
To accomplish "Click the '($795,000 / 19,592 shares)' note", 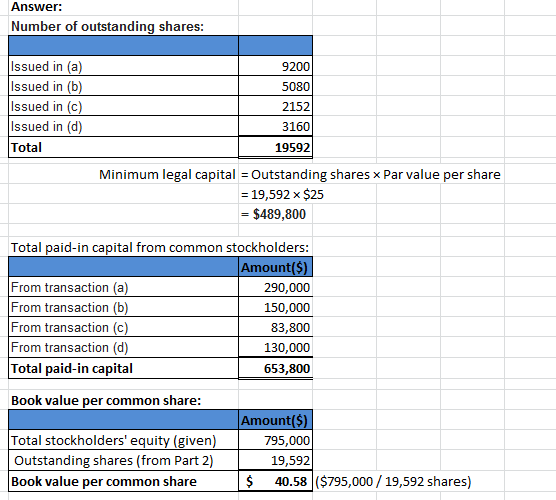I will pos(393,481).
